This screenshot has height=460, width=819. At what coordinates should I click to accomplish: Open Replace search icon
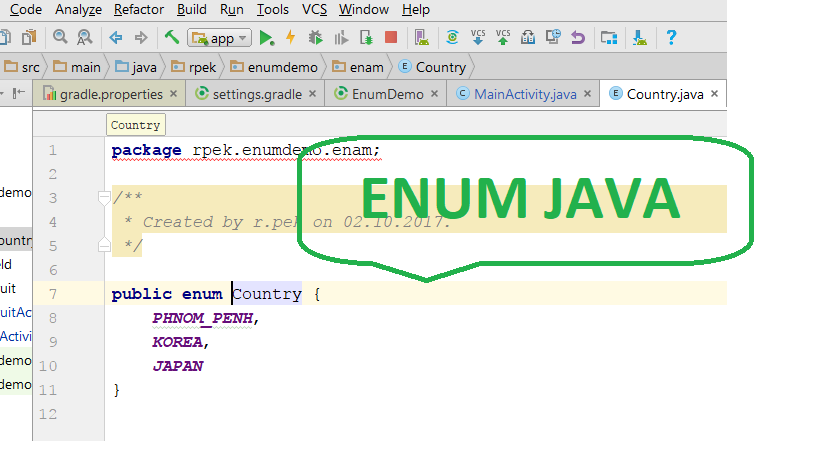click(84, 38)
